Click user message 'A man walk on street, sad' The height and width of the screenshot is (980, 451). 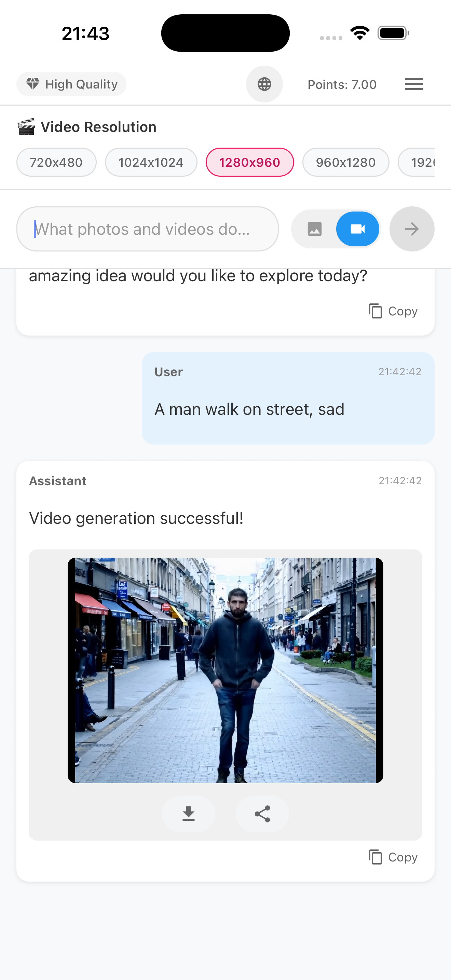tap(249, 409)
